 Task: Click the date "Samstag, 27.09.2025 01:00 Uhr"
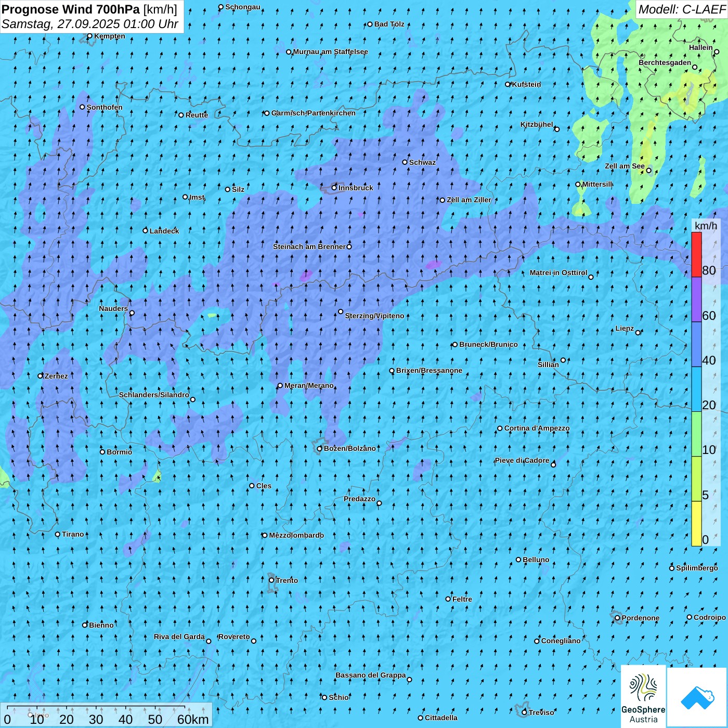point(90,24)
